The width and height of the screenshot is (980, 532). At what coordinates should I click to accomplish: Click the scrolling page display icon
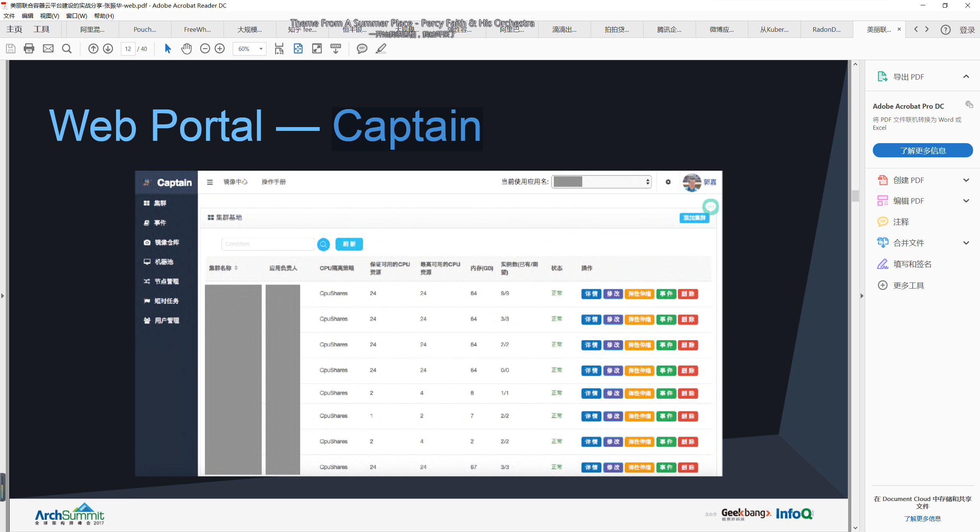click(x=279, y=49)
